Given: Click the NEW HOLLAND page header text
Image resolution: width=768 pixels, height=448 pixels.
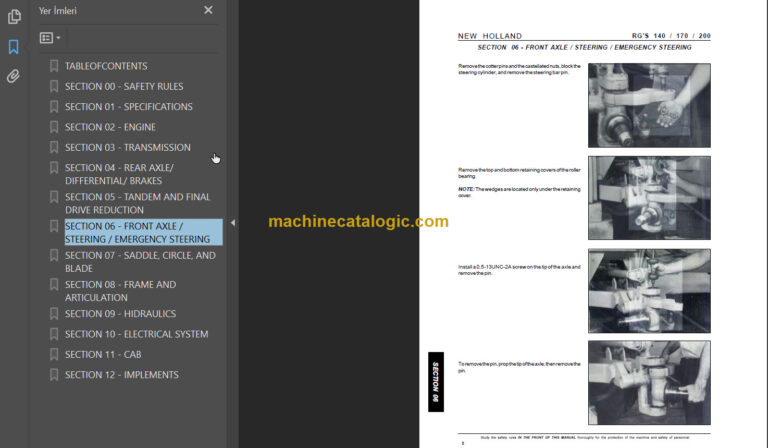Looking at the screenshot, I should point(489,36).
